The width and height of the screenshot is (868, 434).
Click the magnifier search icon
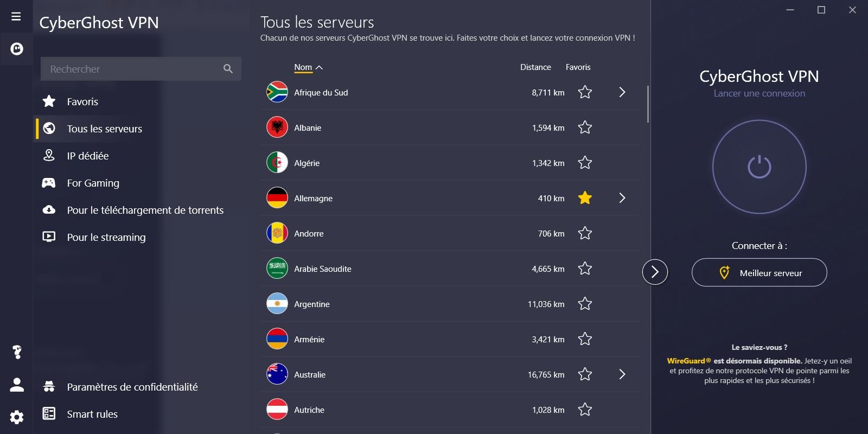pyautogui.click(x=228, y=69)
